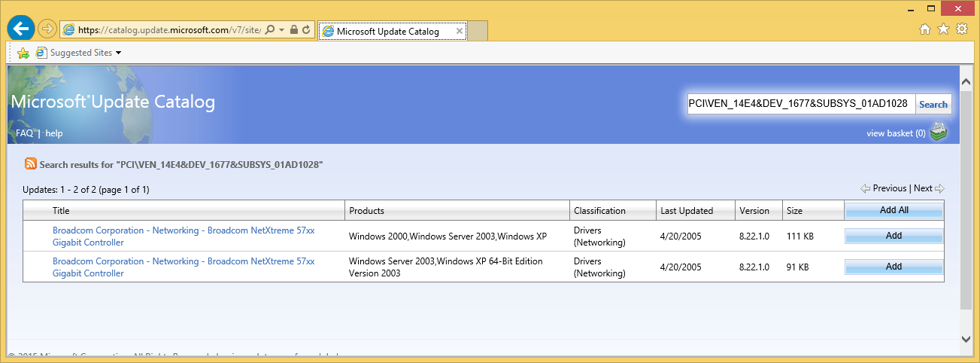The image size is (980, 363).
Task: Open the help link
Action: pos(54,133)
